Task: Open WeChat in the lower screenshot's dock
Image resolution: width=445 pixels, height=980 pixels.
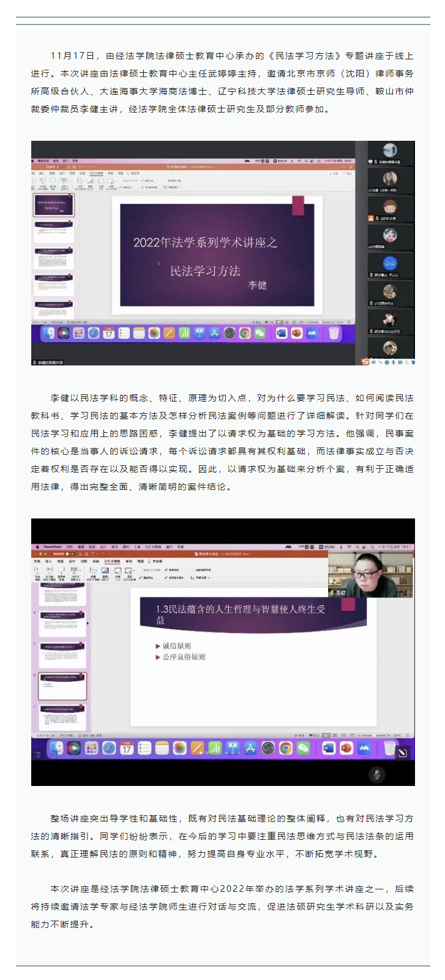Action: tap(304, 748)
